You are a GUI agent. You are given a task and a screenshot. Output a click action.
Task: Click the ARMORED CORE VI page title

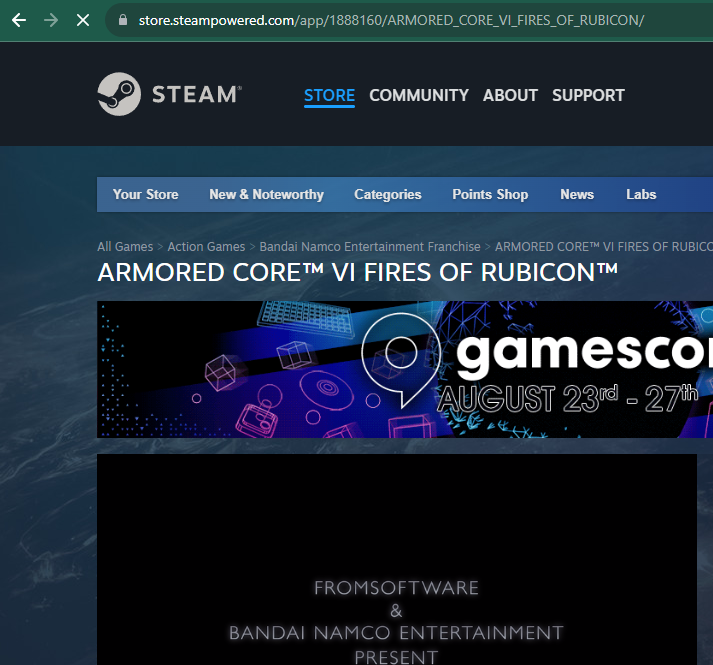(x=357, y=272)
